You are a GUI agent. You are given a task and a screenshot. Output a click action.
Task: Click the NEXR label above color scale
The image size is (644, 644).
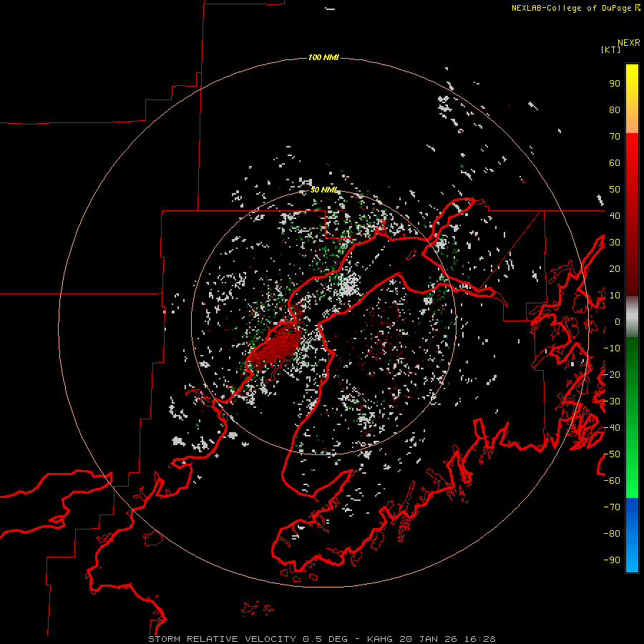[628, 43]
